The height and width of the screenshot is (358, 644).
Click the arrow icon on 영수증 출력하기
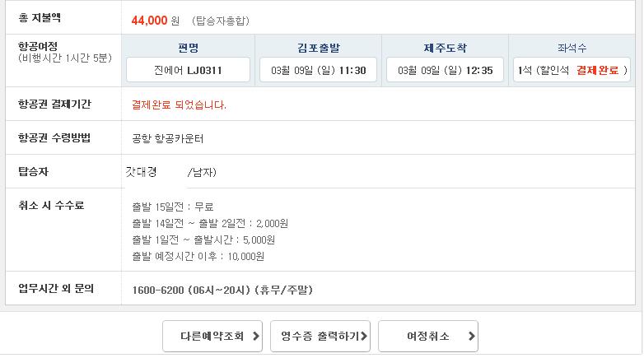coord(364,337)
